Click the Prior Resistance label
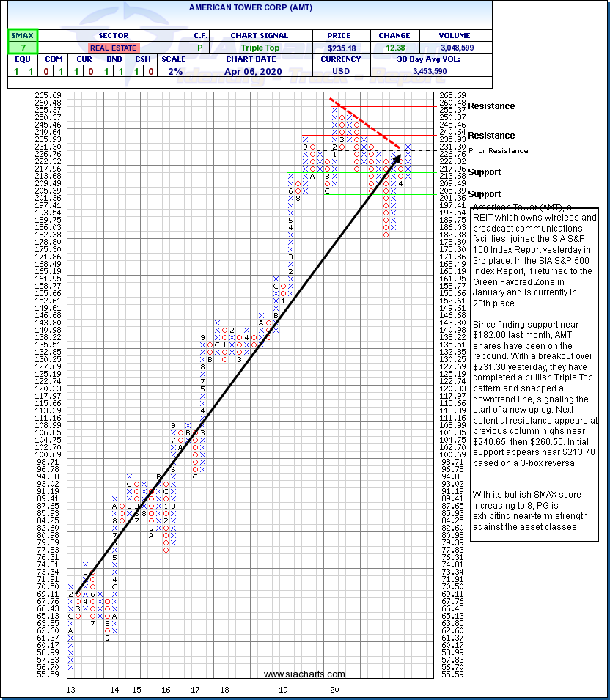 click(499, 151)
